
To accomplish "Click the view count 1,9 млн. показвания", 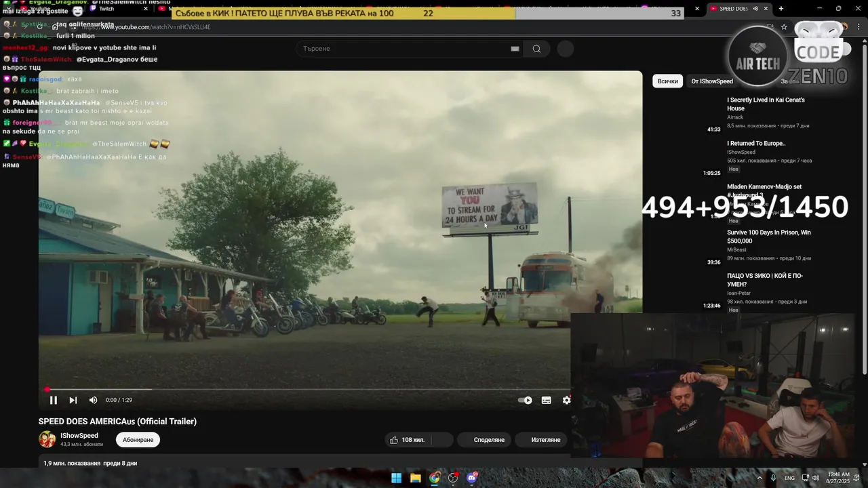I will [x=72, y=464].
